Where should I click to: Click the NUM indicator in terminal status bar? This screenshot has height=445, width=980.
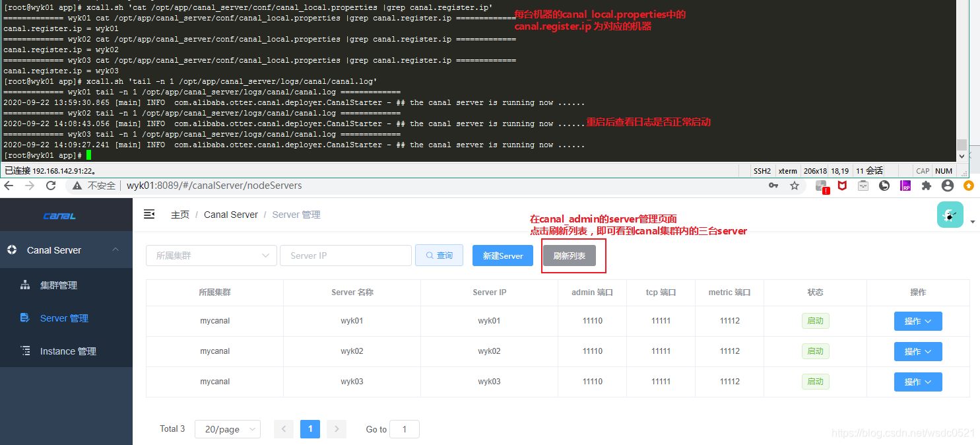(x=944, y=170)
